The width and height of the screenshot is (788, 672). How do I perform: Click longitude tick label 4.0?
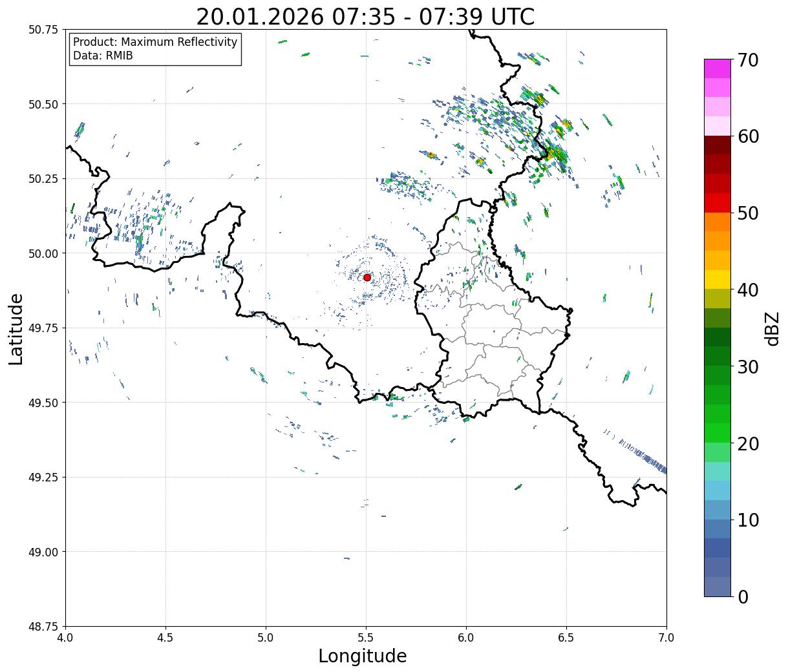pyautogui.click(x=65, y=638)
